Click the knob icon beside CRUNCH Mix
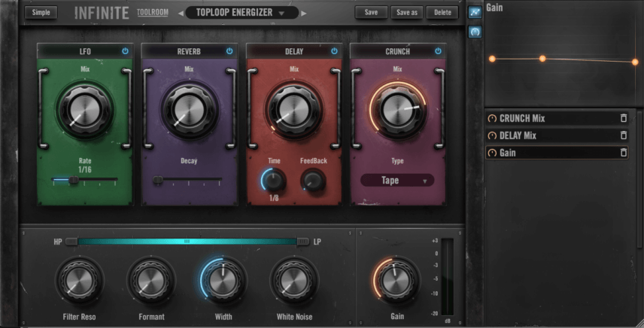The image size is (644, 328). tap(491, 119)
